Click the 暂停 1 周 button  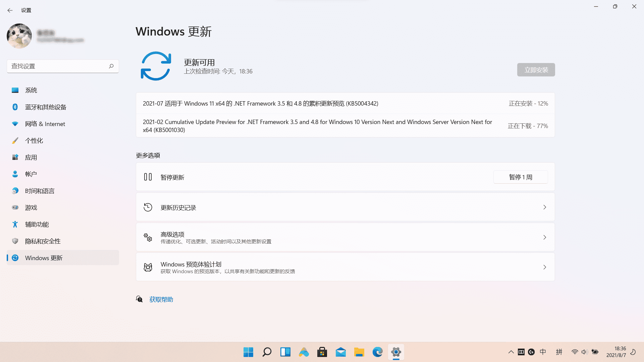(521, 177)
